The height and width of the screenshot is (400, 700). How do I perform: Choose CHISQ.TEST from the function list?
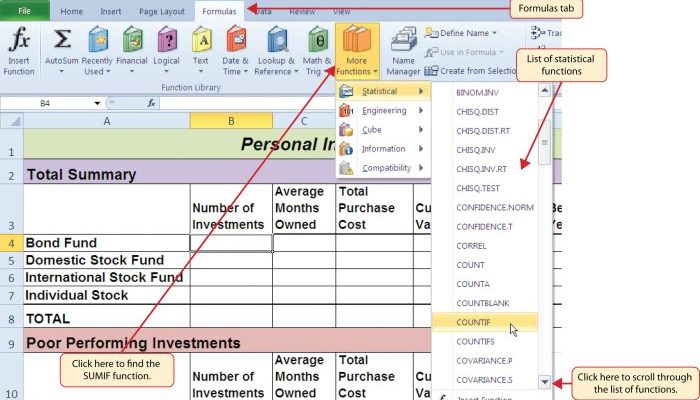(478, 188)
